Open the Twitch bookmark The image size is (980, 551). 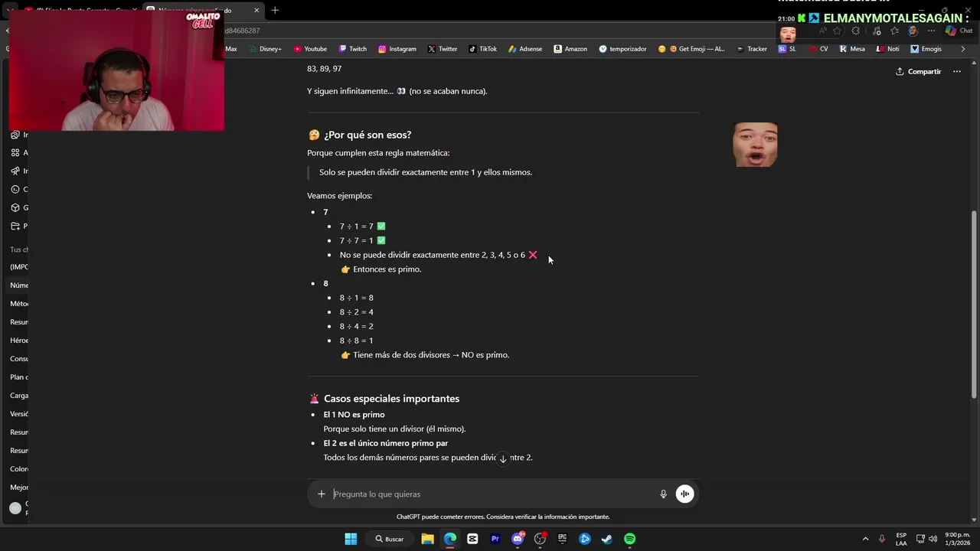pos(352,49)
